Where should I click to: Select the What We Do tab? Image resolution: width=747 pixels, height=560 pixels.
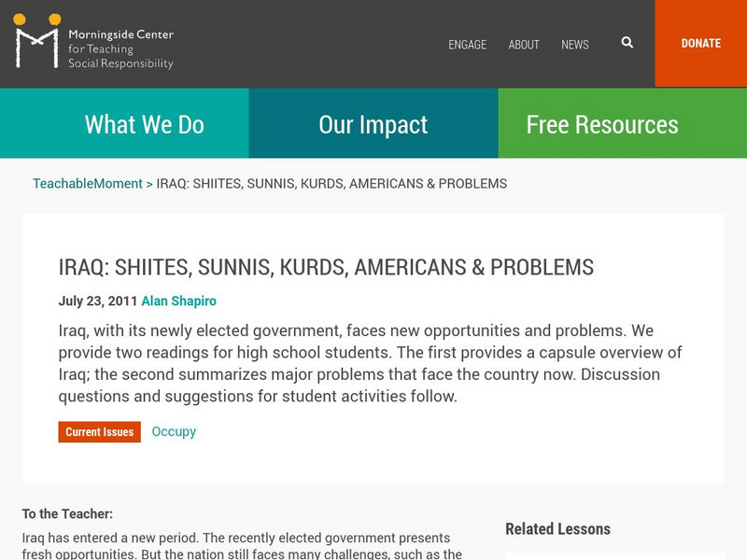tap(124, 123)
